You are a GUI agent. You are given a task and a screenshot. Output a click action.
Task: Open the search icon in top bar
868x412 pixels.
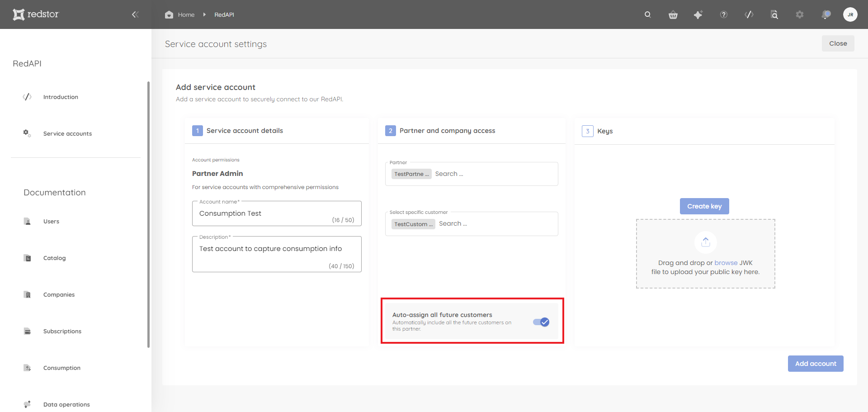(647, 14)
